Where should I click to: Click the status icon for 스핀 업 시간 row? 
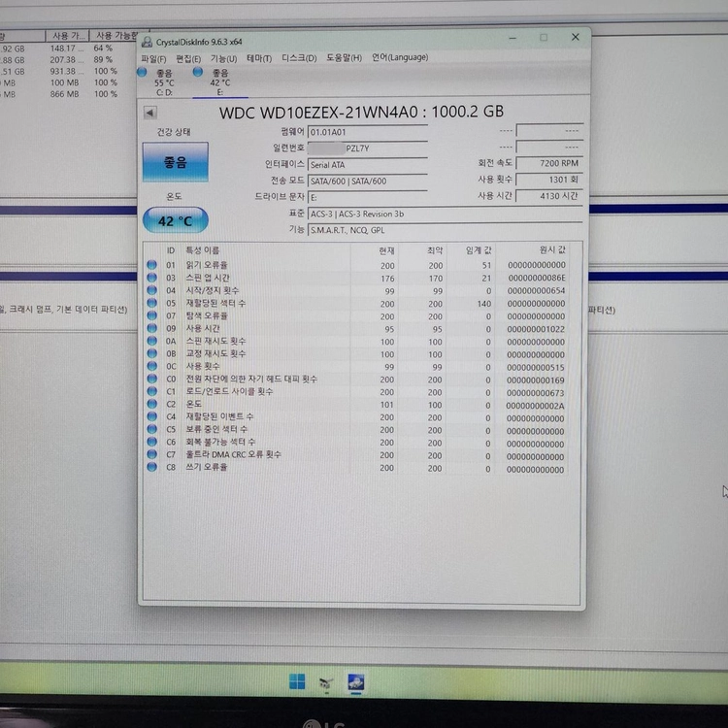point(151,278)
